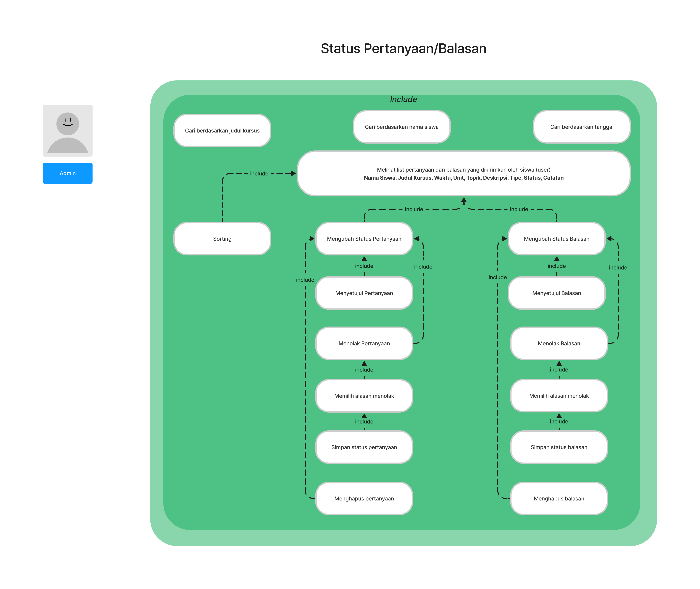
Task: Select Cari berdasarkan nama siswa box
Action: point(401,127)
